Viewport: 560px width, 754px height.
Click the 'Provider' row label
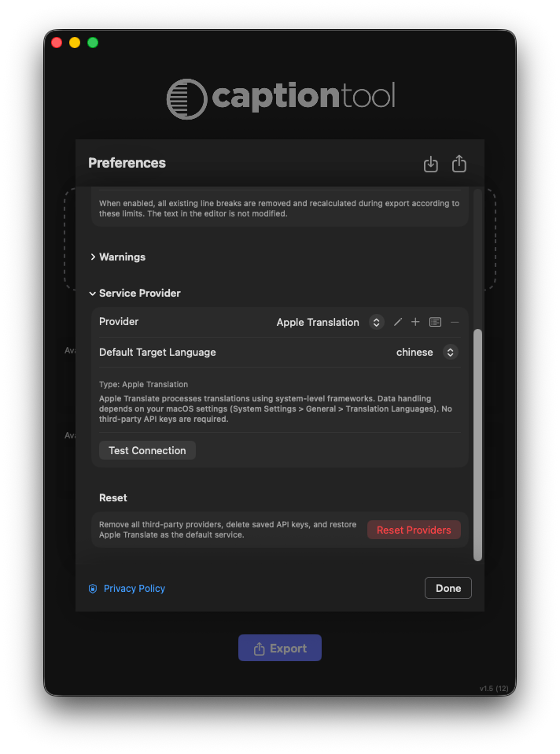(119, 322)
